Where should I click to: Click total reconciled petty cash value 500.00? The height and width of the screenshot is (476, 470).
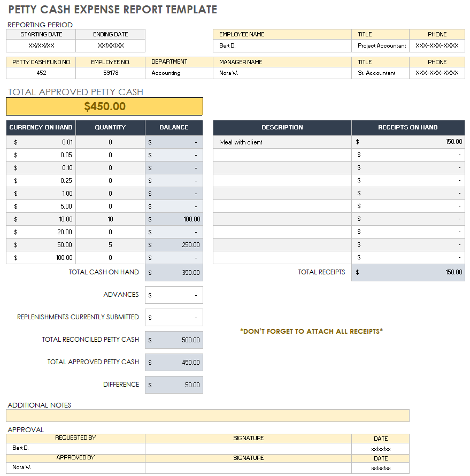coord(174,340)
